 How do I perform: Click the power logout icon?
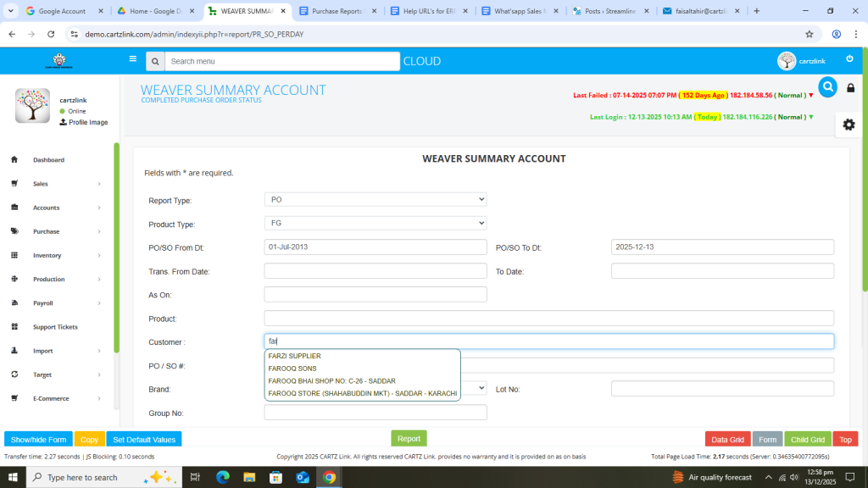[849, 59]
